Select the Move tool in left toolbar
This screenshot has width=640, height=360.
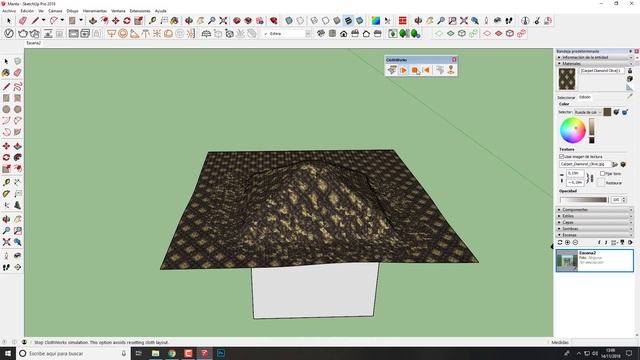(6, 146)
